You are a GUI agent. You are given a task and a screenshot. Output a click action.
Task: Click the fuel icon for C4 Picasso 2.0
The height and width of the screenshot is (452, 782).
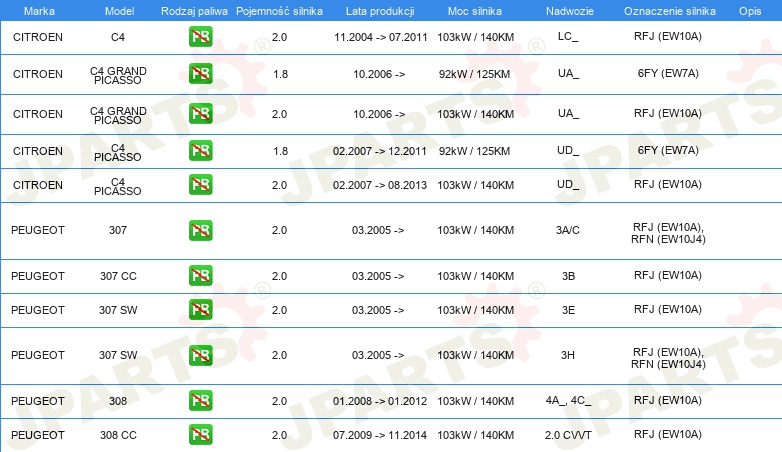pos(200,184)
